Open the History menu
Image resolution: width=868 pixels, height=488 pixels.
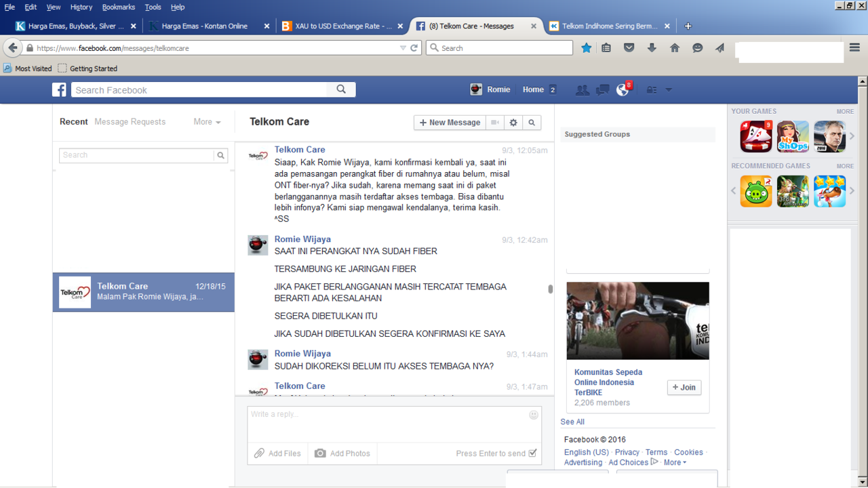[81, 7]
